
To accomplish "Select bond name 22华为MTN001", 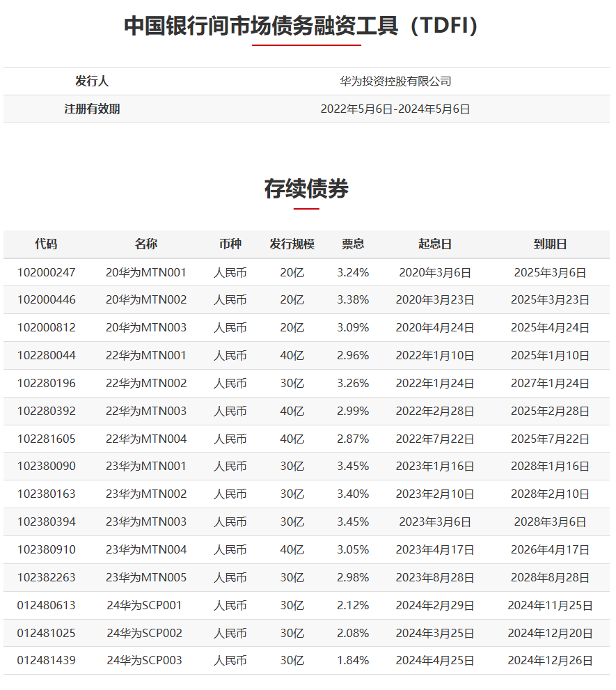I will click(x=146, y=356).
